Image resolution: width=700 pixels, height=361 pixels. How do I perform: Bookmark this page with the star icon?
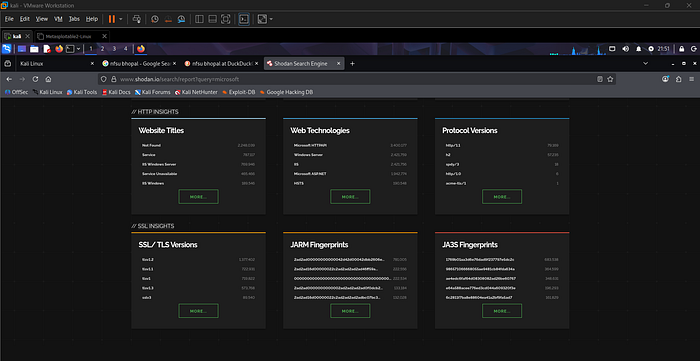click(x=610, y=79)
